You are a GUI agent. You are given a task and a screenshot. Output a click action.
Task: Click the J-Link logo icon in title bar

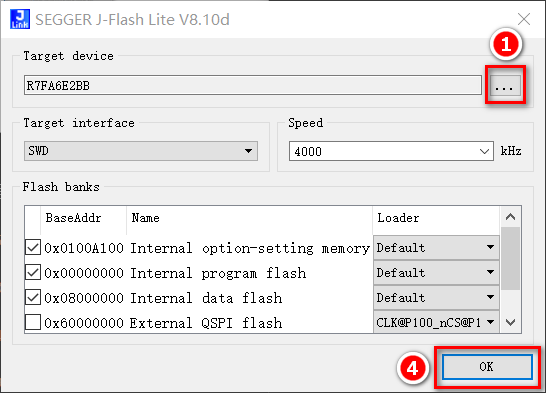coord(20,19)
